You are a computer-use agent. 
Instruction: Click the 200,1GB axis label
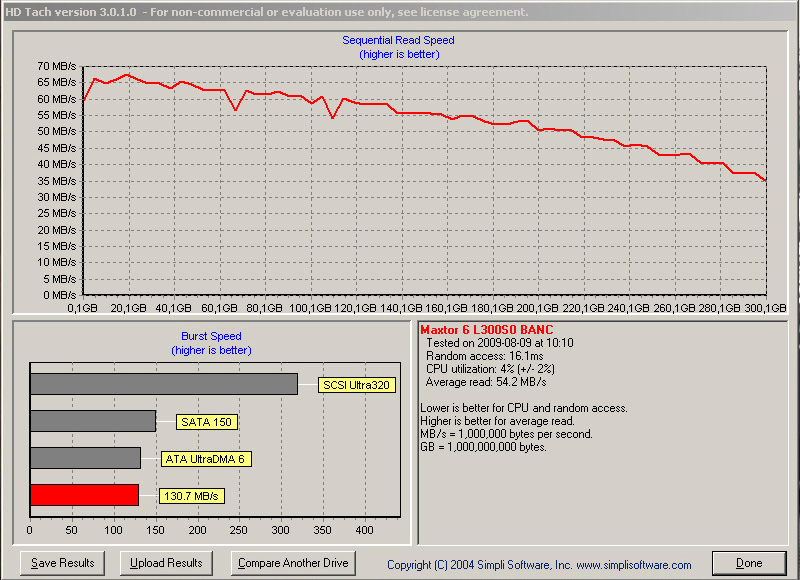(x=538, y=308)
